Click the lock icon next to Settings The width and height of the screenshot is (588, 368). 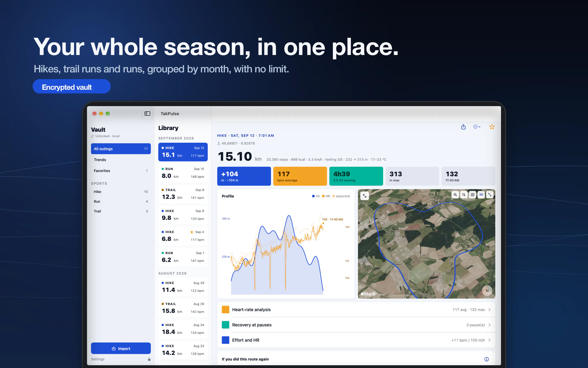tap(149, 359)
